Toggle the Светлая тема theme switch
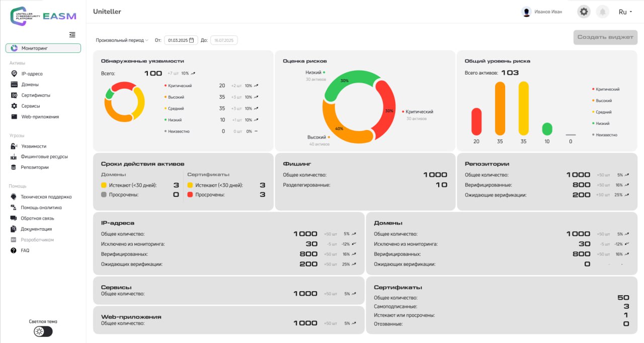 coord(43,331)
